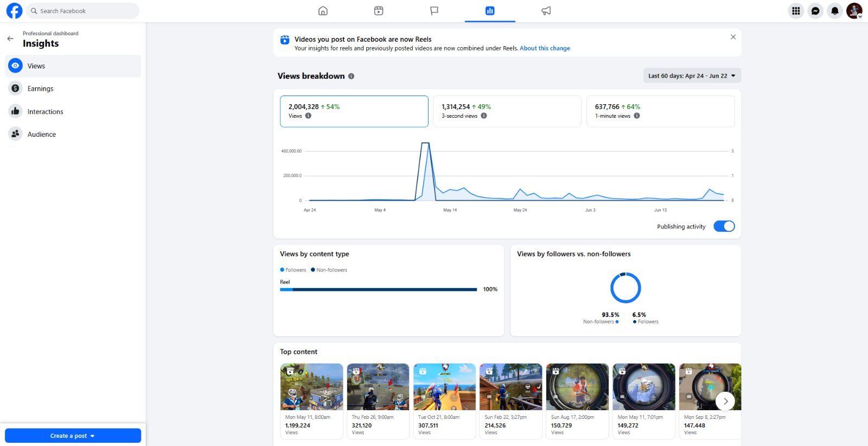This screenshot has height=446, width=868.
Task: Open the Reels video tab icon
Action: click(x=379, y=11)
